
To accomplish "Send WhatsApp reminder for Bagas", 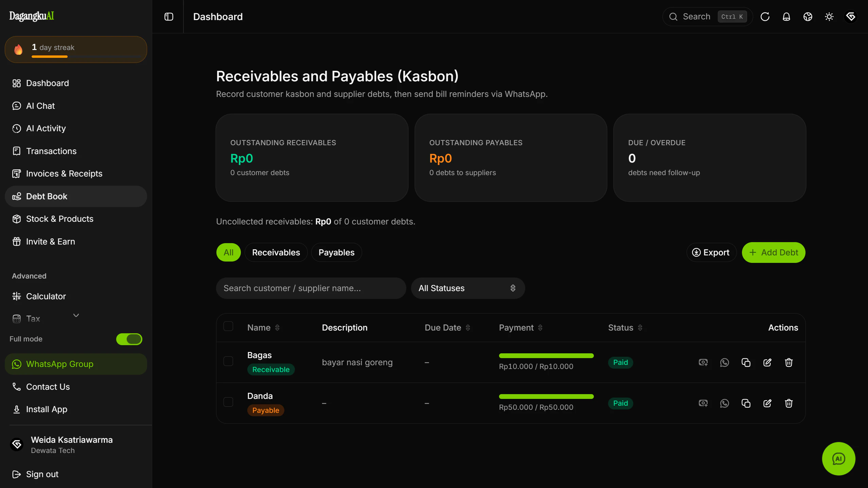I will click(x=724, y=362).
